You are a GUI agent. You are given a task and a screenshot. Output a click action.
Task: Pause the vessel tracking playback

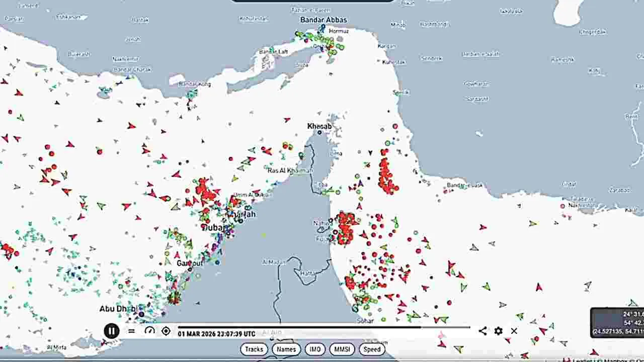(111, 331)
